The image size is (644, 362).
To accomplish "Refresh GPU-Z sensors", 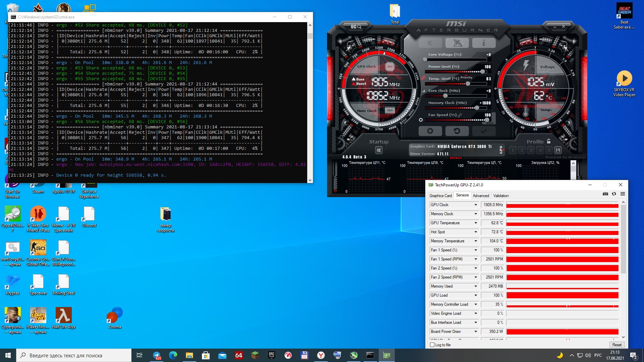I will (614, 194).
